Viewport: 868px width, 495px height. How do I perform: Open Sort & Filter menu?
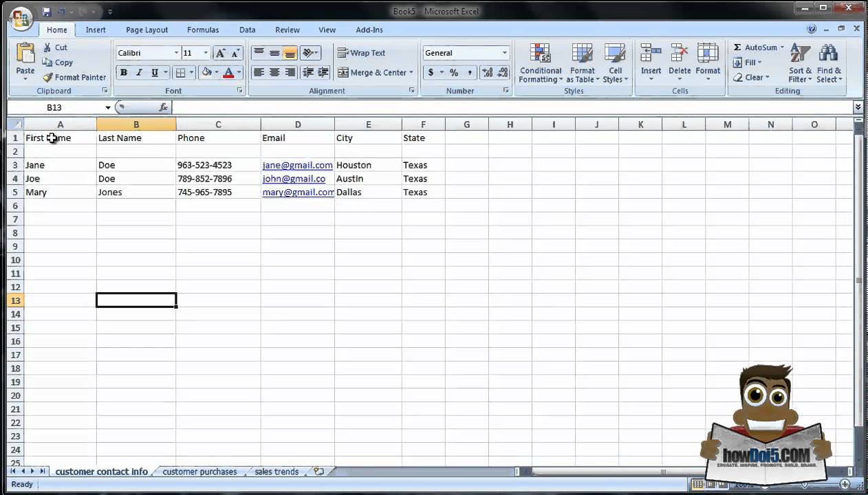click(801, 63)
